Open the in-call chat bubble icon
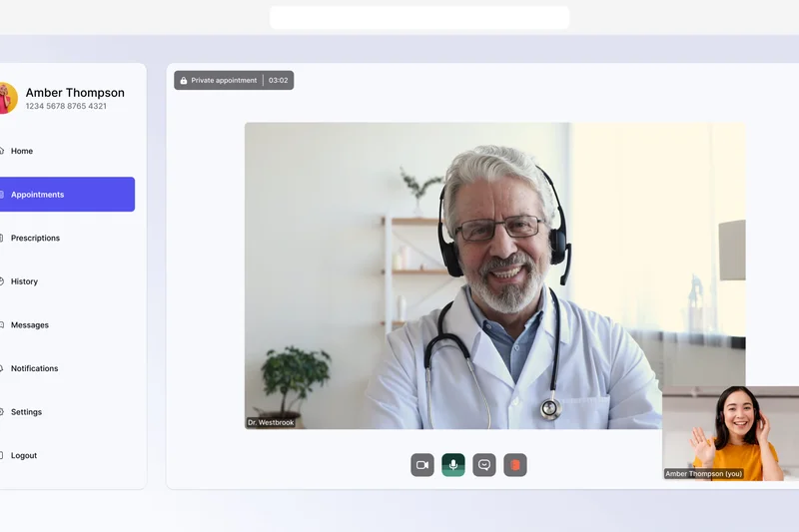The height and width of the screenshot is (532, 799). (x=484, y=465)
